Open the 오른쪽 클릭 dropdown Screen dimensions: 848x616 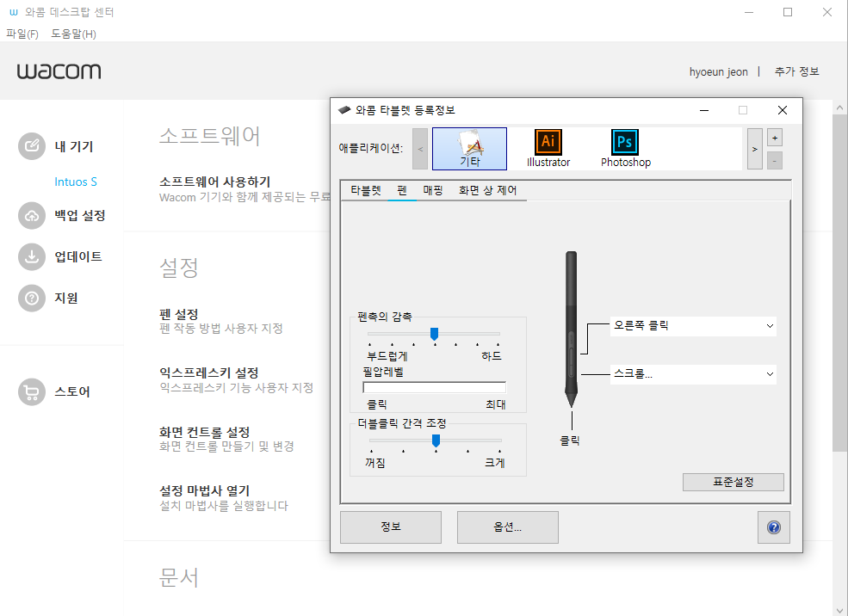pos(693,326)
